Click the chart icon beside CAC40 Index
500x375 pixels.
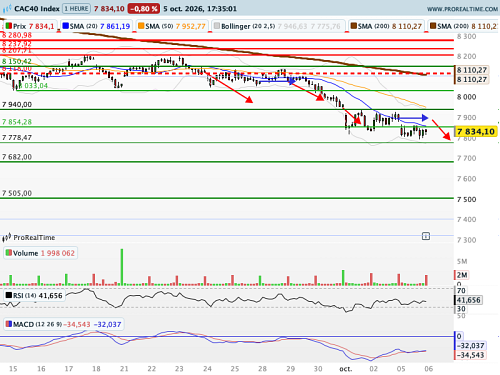[7, 8]
